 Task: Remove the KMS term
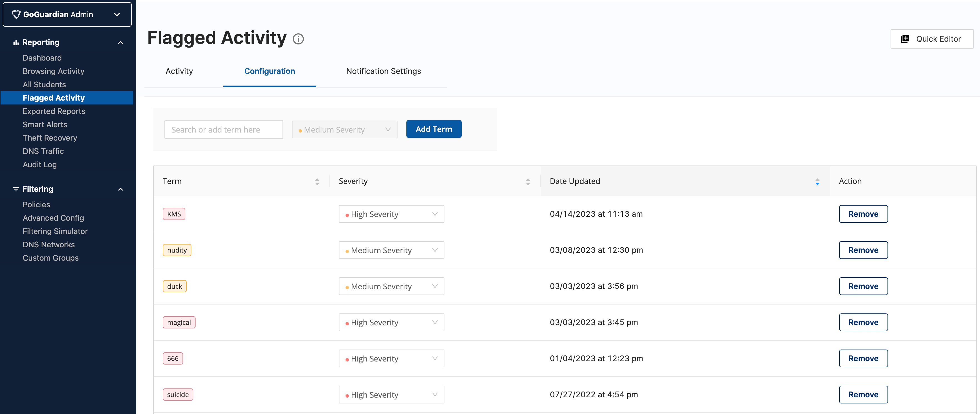[863, 214]
